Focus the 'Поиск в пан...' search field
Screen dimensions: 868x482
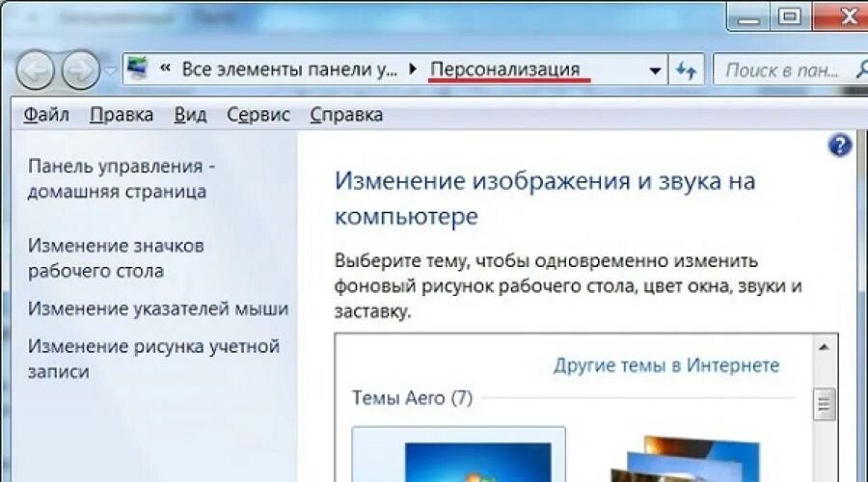point(791,69)
